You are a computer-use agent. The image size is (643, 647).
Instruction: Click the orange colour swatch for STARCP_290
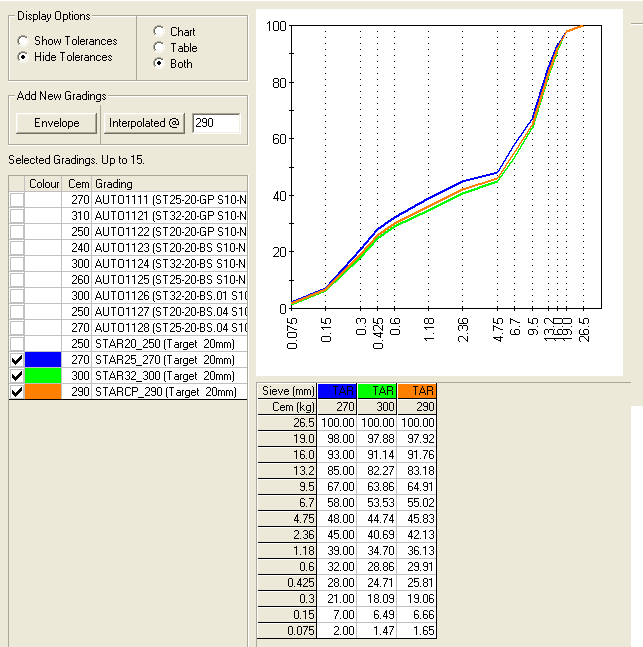click(45, 392)
